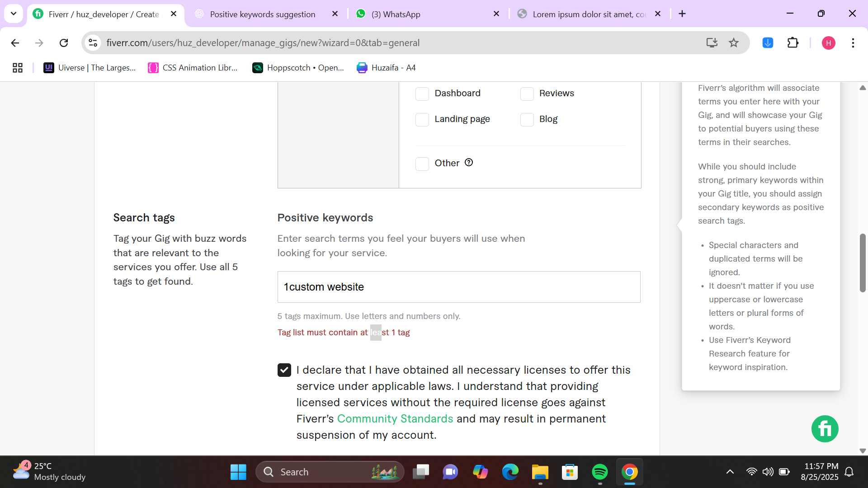This screenshot has width=868, height=488.
Task: Open the tab search dropdown arrow
Action: 14,14
